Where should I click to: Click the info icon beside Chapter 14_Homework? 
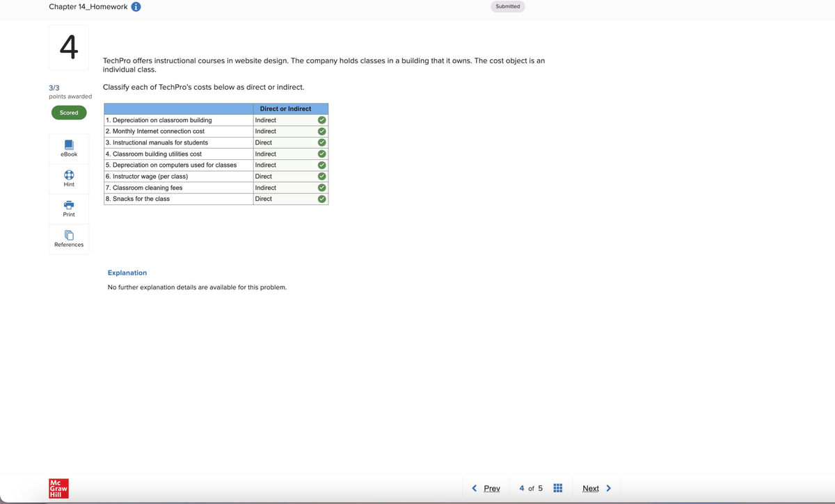coord(136,7)
